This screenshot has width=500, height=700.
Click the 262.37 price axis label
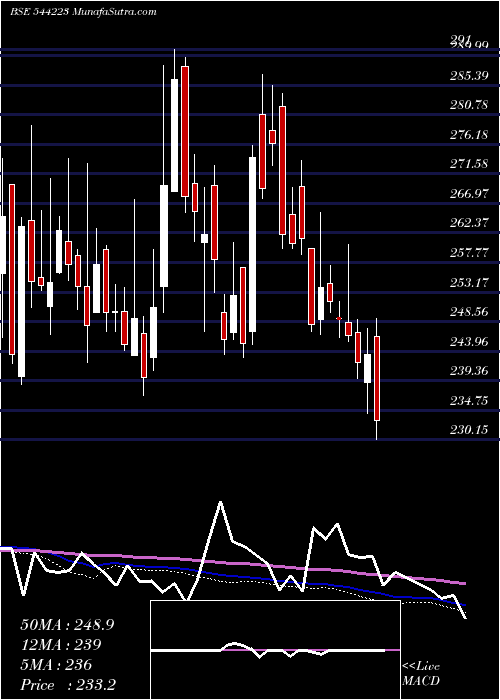pyautogui.click(x=468, y=223)
